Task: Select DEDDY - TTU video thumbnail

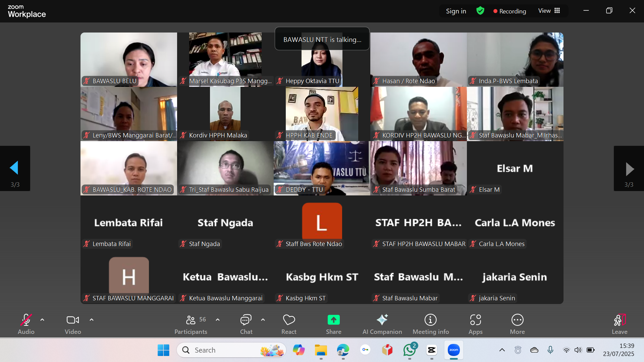Action: pyautogui.click(x=322, y=168)
